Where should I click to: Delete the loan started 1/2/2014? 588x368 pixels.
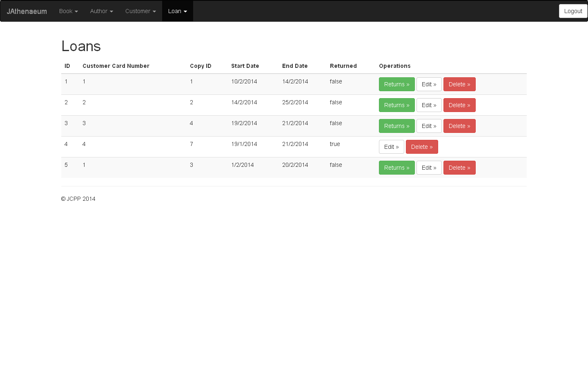click(459, 168)
